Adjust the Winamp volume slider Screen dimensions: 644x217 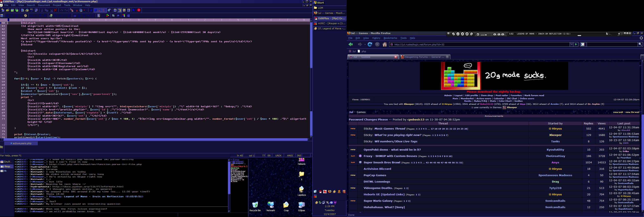pos(486,34)
